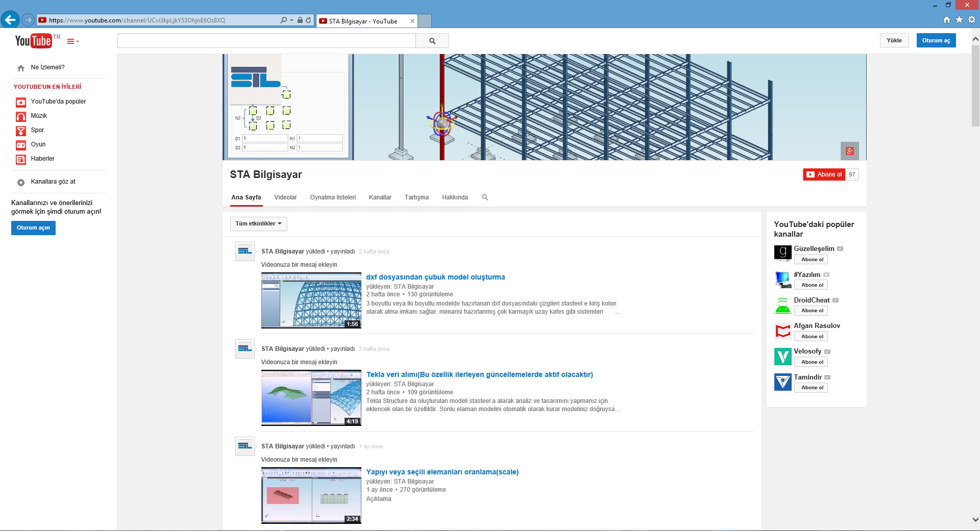Open the browser home icon
Viewport: 980px width, 531px height.
point(947,20)
